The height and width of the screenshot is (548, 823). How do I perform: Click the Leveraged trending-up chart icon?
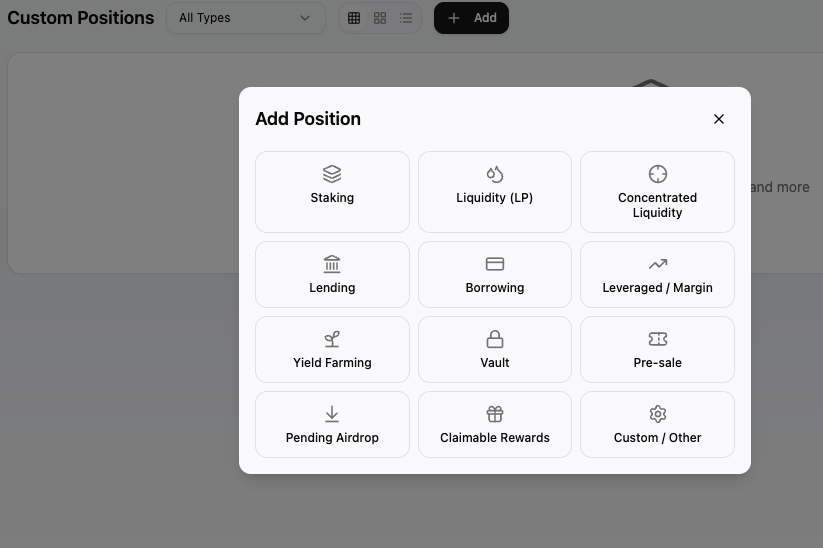pos(658,264)
